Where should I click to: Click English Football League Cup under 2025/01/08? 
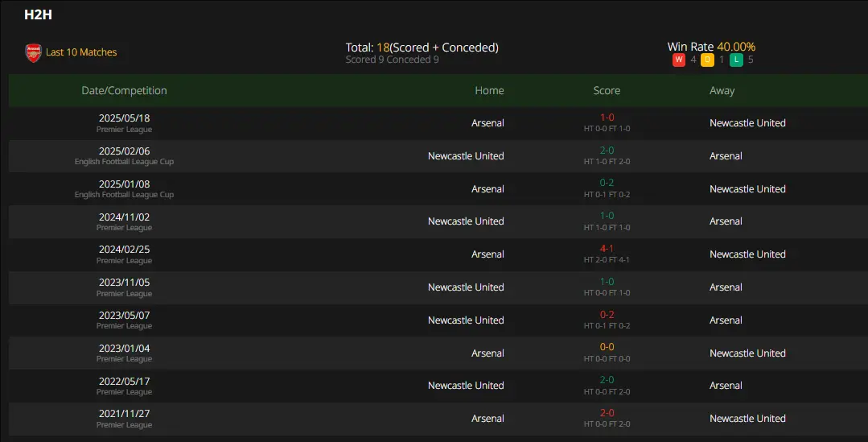click(124, 195)
